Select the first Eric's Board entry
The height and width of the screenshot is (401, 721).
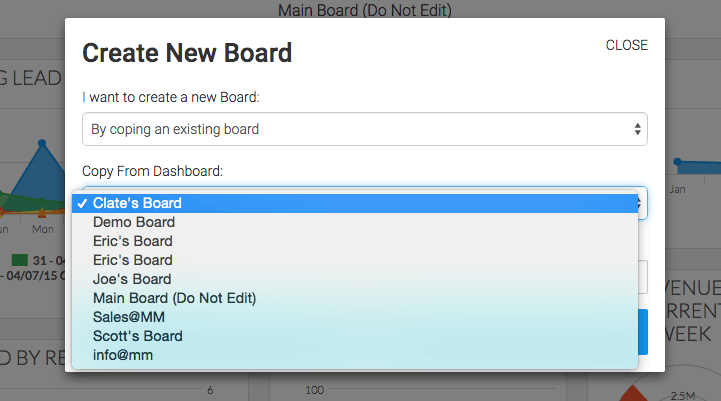355,241
